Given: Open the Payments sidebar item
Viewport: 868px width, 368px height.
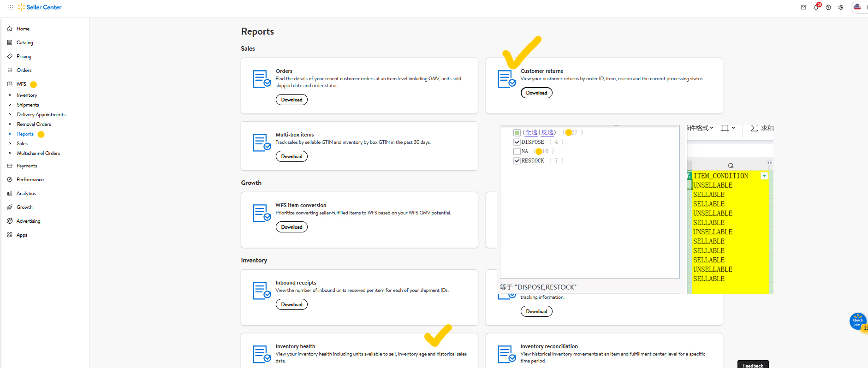Looking at the screenshot, I should pos(27,166).
